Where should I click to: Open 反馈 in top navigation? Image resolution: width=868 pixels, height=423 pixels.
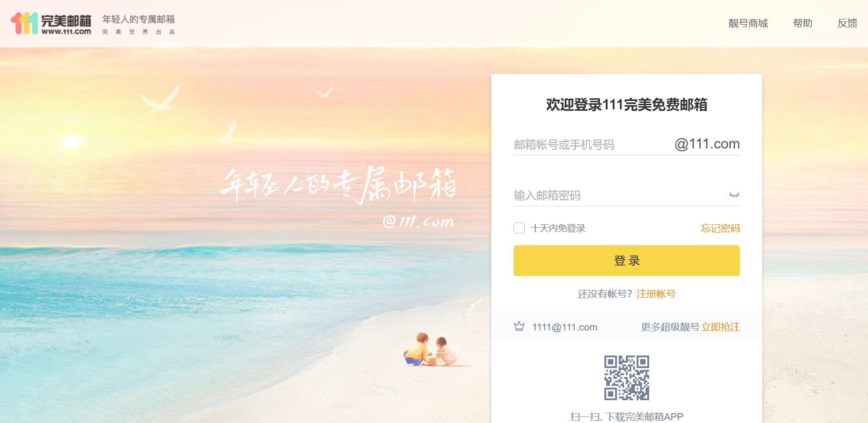pos(847,23)
